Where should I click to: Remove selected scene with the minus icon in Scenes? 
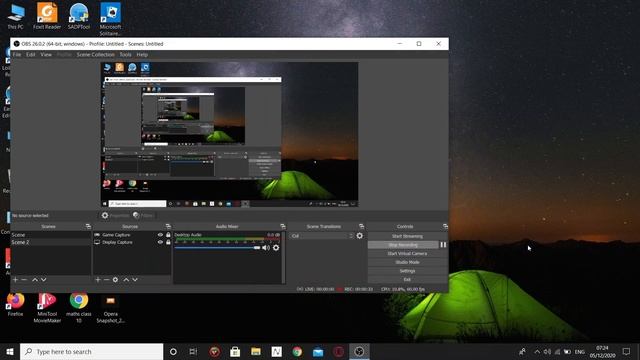[x=24, y=280]
